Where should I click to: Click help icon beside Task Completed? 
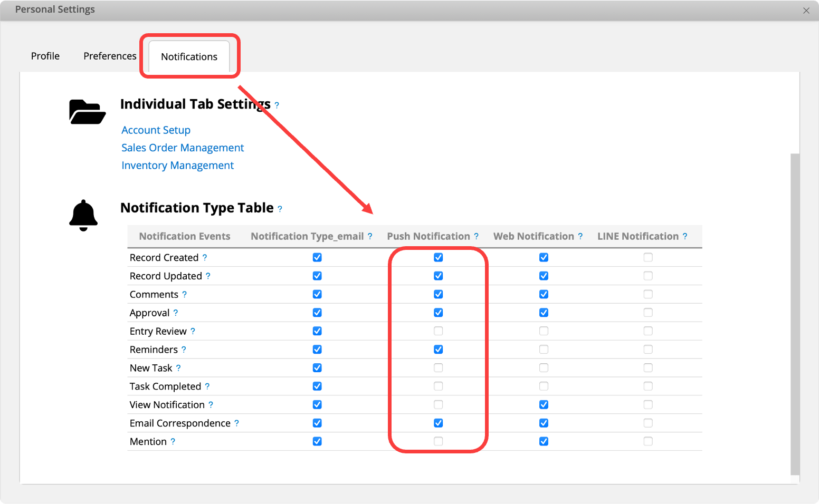point(207,386)
